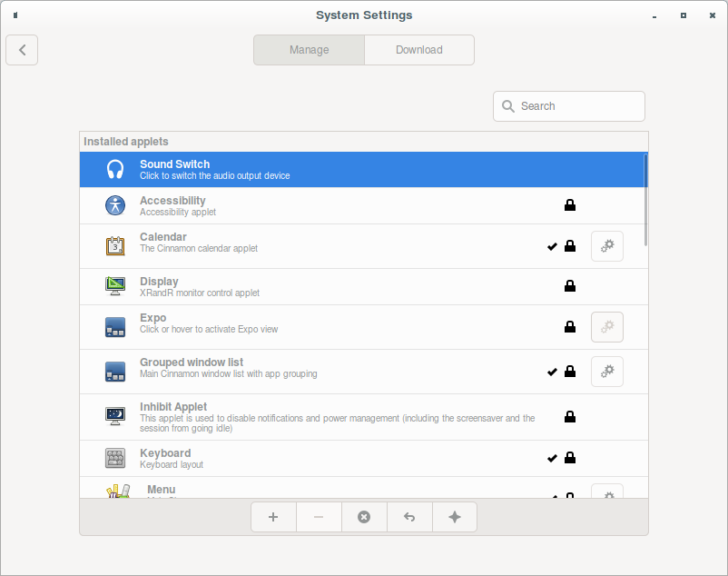Open the Download tab

(419, 50)
